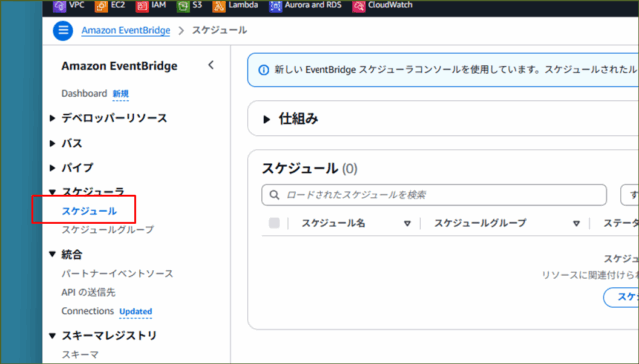This screenshot has width=639, height=364.
Task: Click the Amazon EventBridge sidebar title
Action: coord(120,66)
